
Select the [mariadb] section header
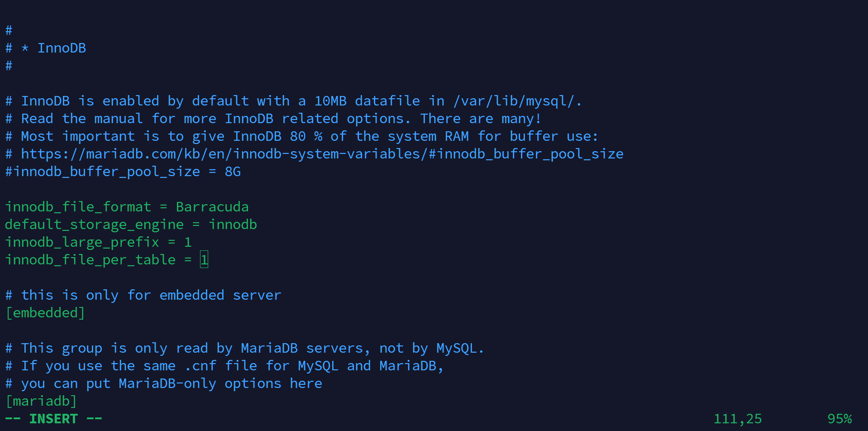pos(41,401)
